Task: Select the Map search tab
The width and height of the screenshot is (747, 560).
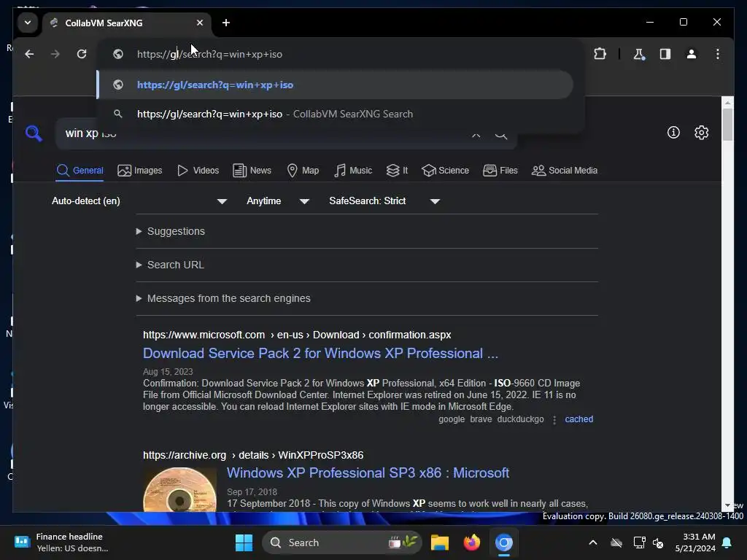Action: point(303,171)
